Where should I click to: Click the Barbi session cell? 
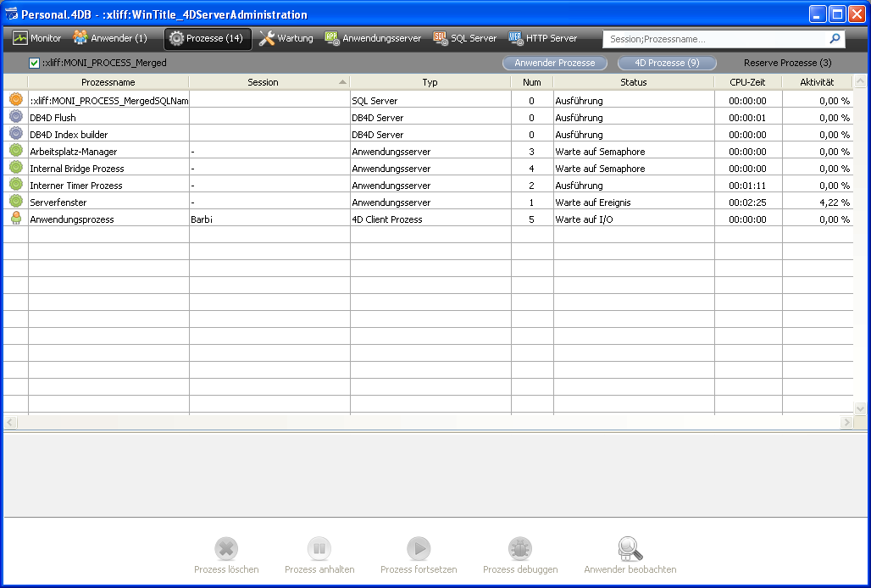(269, 219)
